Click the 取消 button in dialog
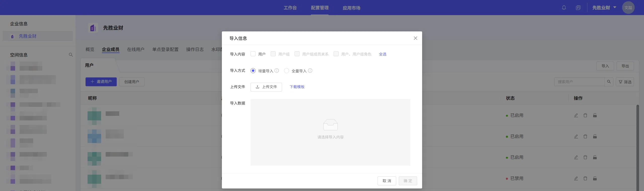644x191 pixels. coord(387,181)
